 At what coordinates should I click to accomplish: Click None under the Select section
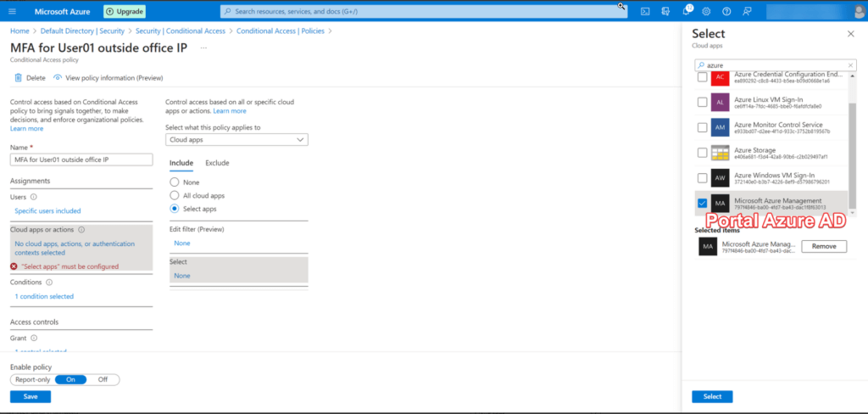[x=181, y=276]
